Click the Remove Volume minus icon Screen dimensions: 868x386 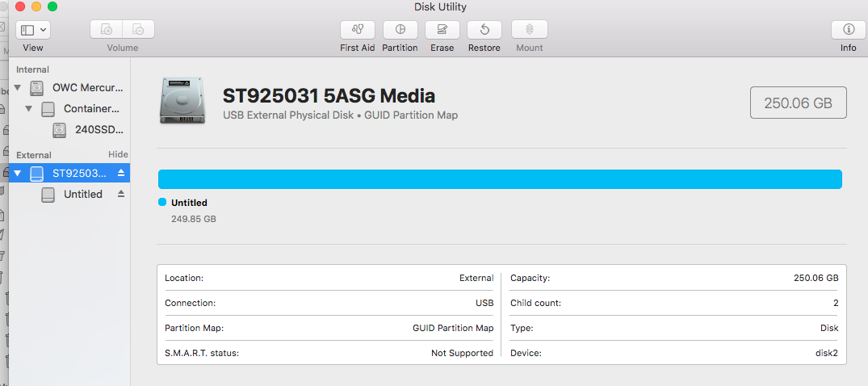(138, 29)
